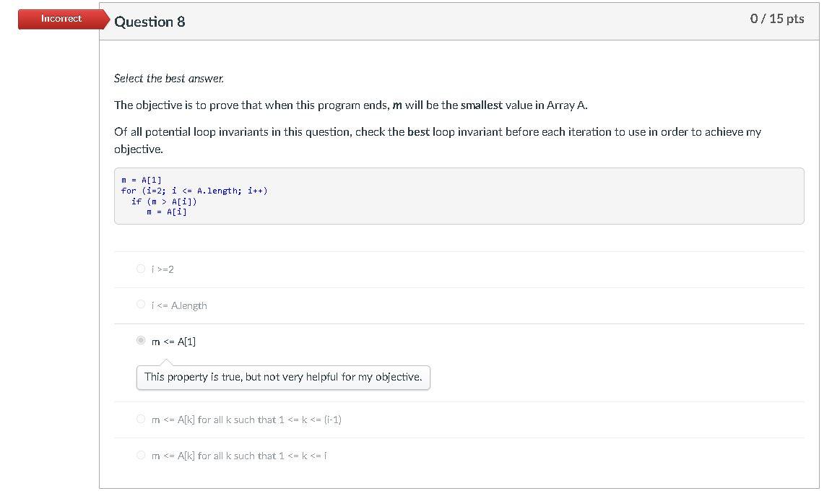Click the bolded word smallest in the objective
The height and width of the screenshot is (504, 832).
click(482, 105)
